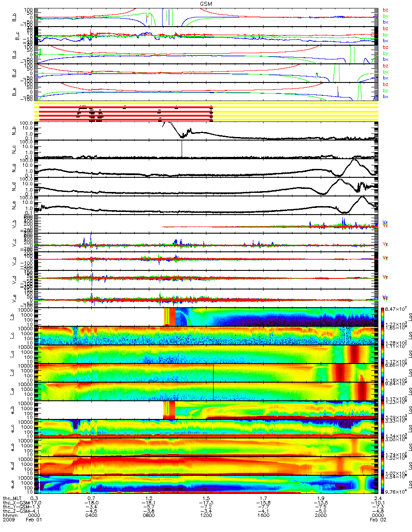Click the bz legend entry of panel B_b
Image resolution: width=412 pixels, height=532 pixels.
click(385, 9)
